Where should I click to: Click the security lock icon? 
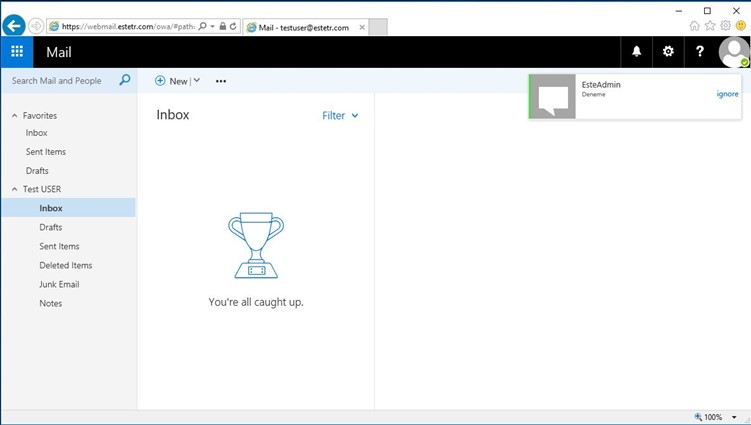point(223,26)
